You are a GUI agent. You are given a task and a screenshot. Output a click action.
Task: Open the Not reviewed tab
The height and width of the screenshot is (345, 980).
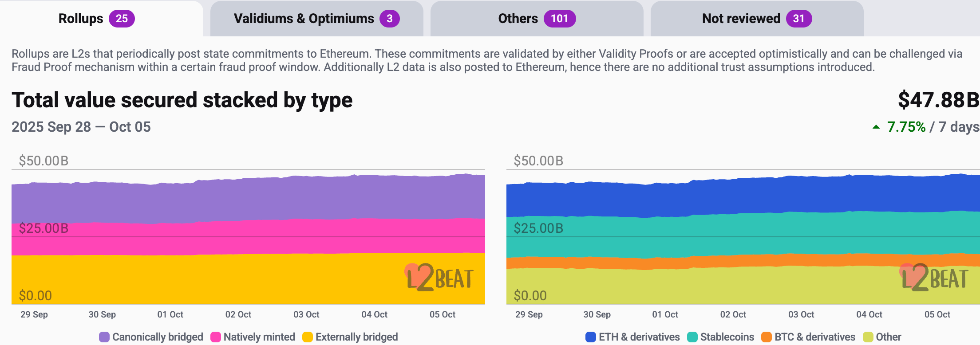pyautogui.click(x=757, y=19)
